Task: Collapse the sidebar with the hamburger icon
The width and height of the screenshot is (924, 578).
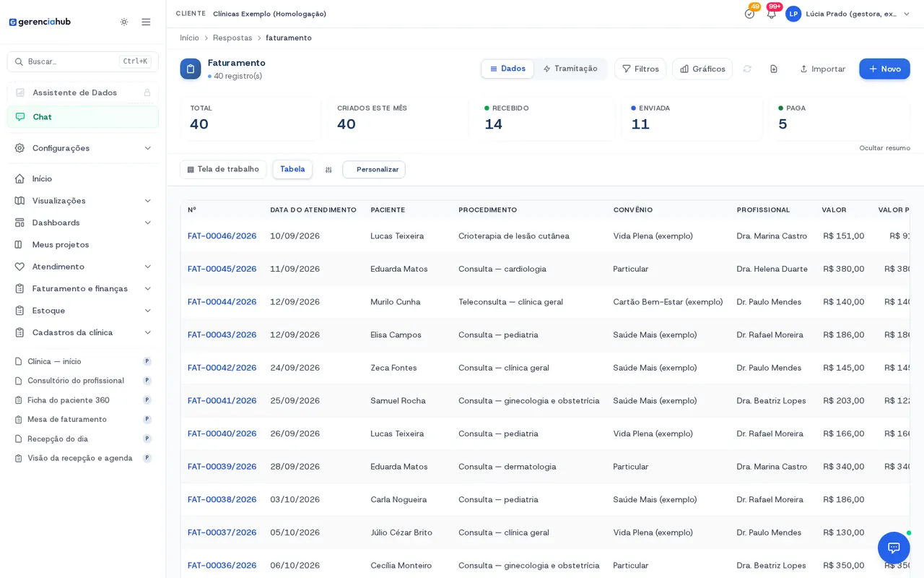Action: (146, 22)
